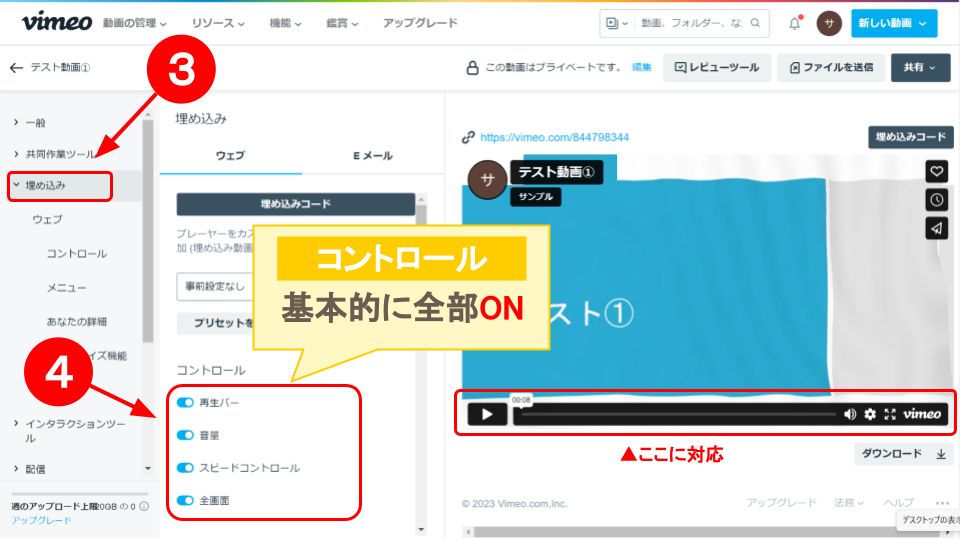This screenshot has width=960, height=540.
Task: Select the Eメール tab
Action: (x=373, y=156)
